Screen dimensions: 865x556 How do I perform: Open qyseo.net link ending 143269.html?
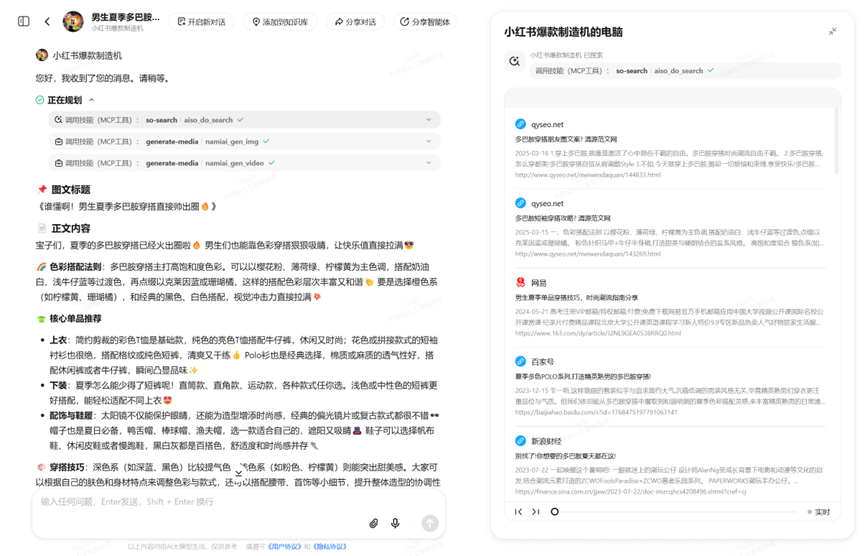click(x=588, y=254)
